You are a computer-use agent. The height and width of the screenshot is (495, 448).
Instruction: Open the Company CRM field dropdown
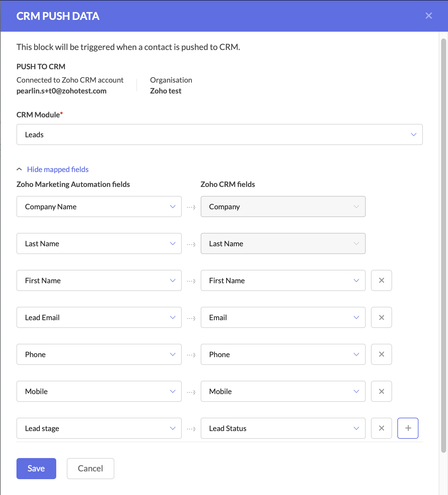pos(283,207)
